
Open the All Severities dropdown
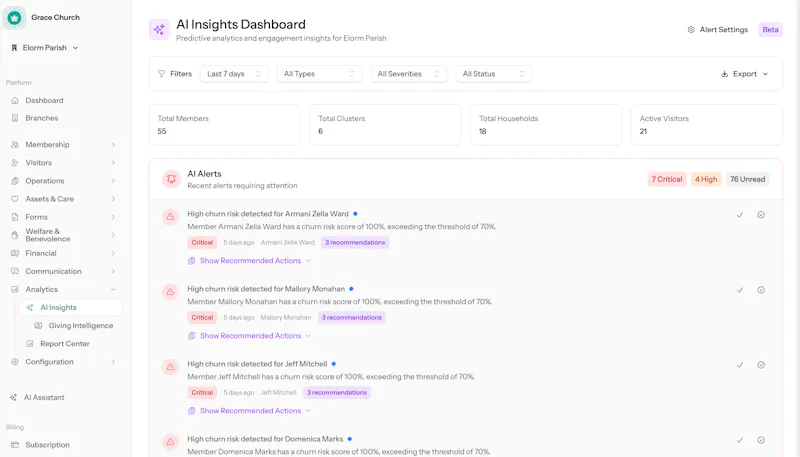point(409,74)
